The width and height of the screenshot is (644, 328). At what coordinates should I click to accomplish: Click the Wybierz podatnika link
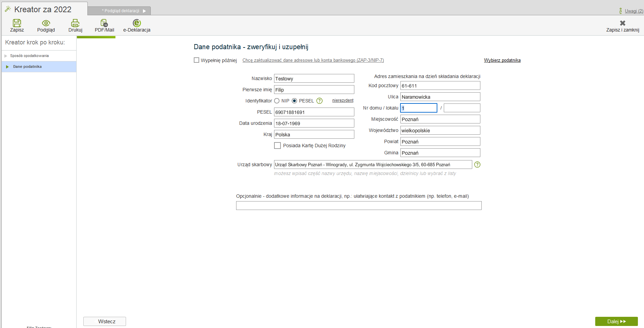click(502, 60)
